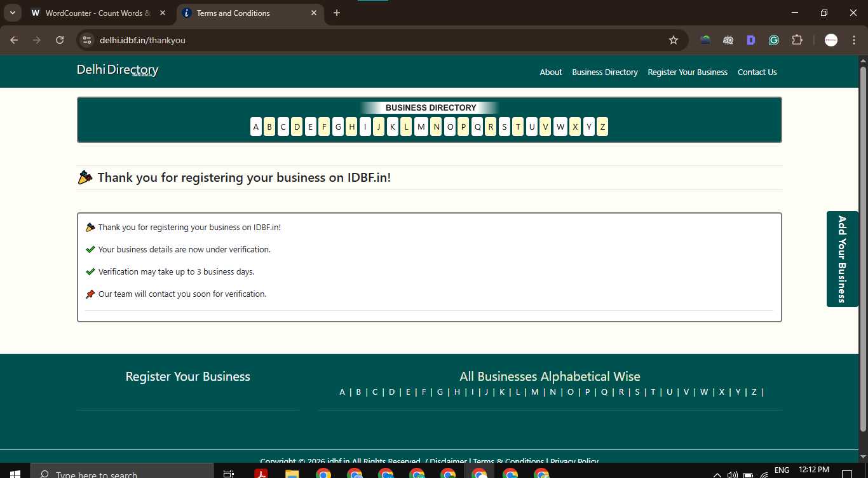This screenshot has width=868, height=478.
Task: Reload the page with the refresh icon
Action: click(x=60, y=40)
